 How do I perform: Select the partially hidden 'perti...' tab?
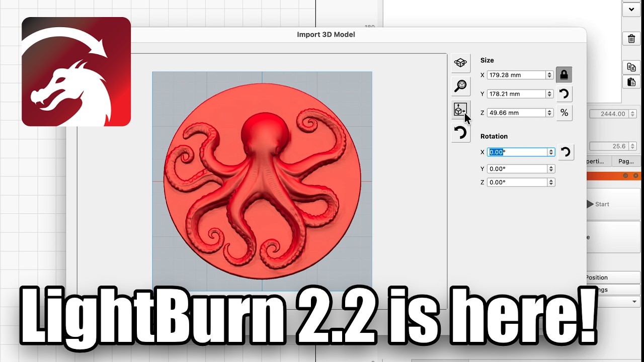coord(599,161)
